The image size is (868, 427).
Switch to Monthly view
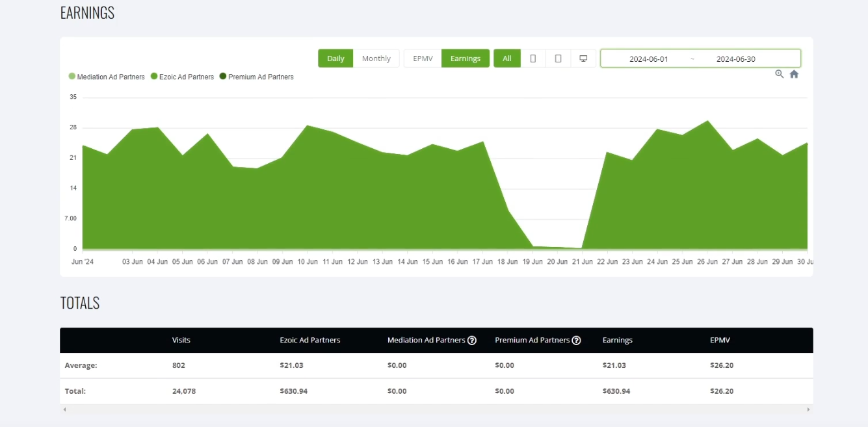[x=376, y=58]
